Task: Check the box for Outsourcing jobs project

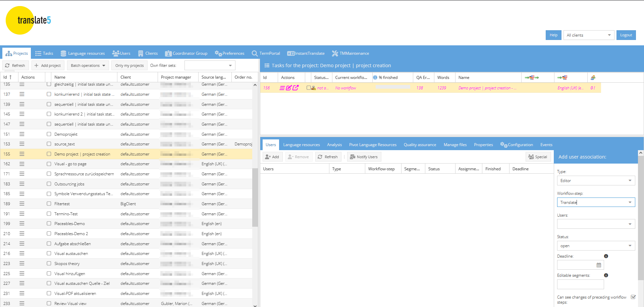Action: [x=49, y=184]
